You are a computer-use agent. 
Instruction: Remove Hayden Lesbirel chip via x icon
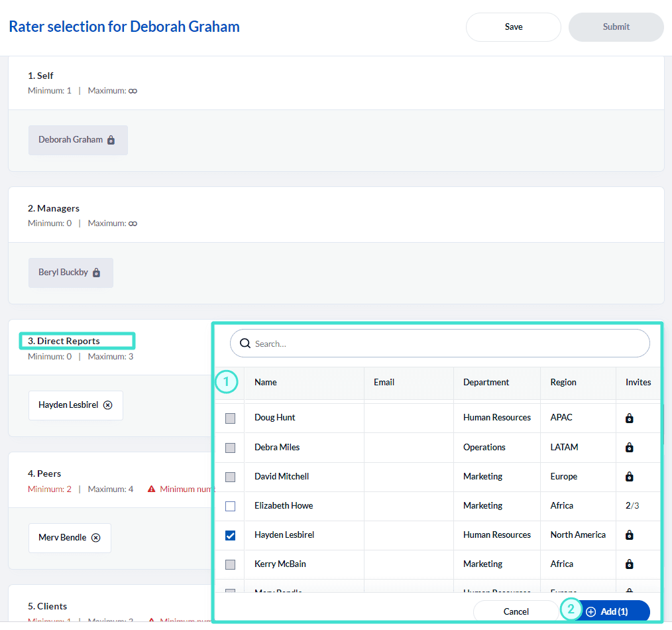click(x=108, y=405)
